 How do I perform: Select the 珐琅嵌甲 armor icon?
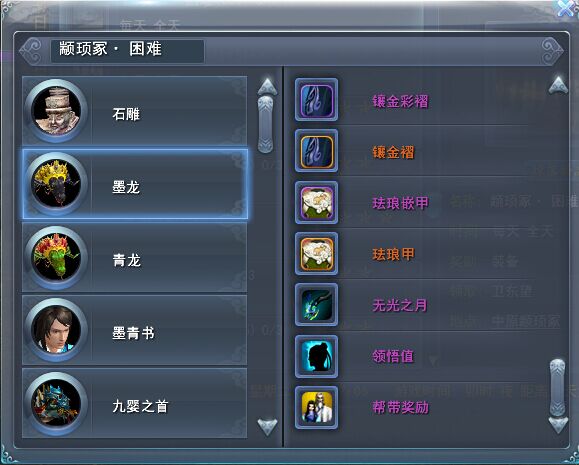pos(316,202)
